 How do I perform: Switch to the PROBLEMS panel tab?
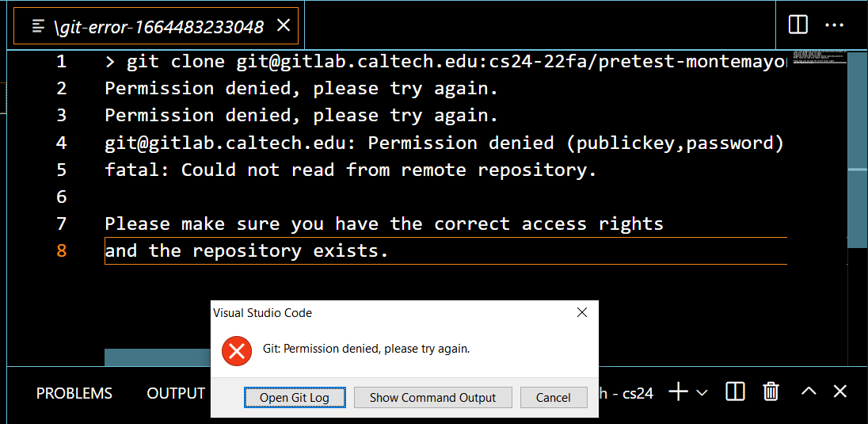[74, 393]
